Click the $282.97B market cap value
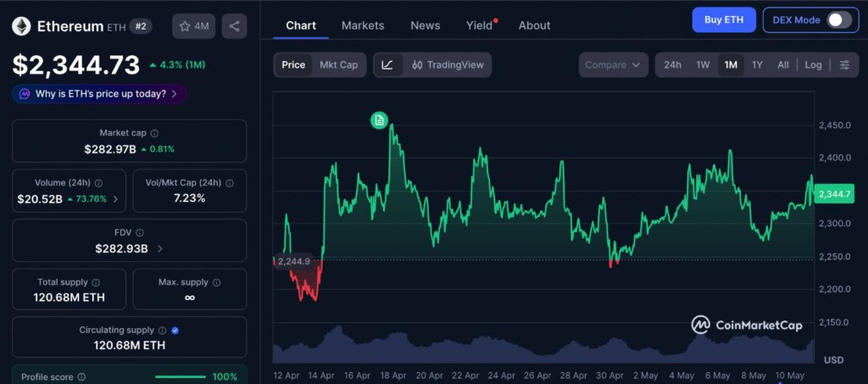The image size is (868, 384). (110, 149)
